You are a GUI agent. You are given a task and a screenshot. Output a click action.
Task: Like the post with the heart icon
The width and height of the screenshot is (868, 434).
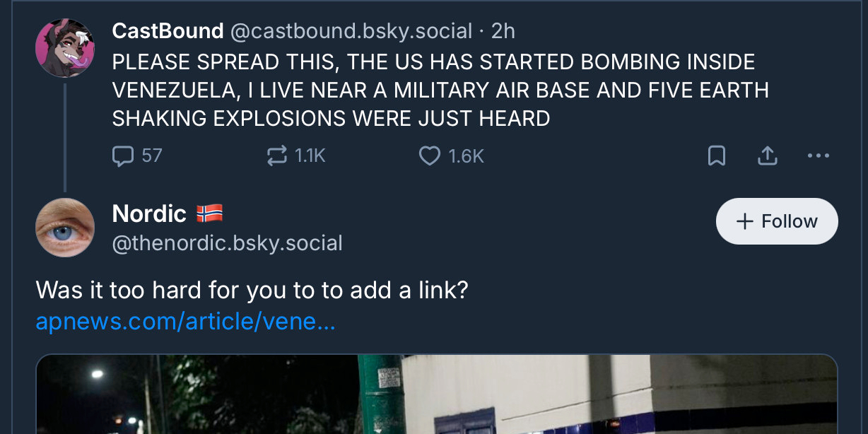430,156
